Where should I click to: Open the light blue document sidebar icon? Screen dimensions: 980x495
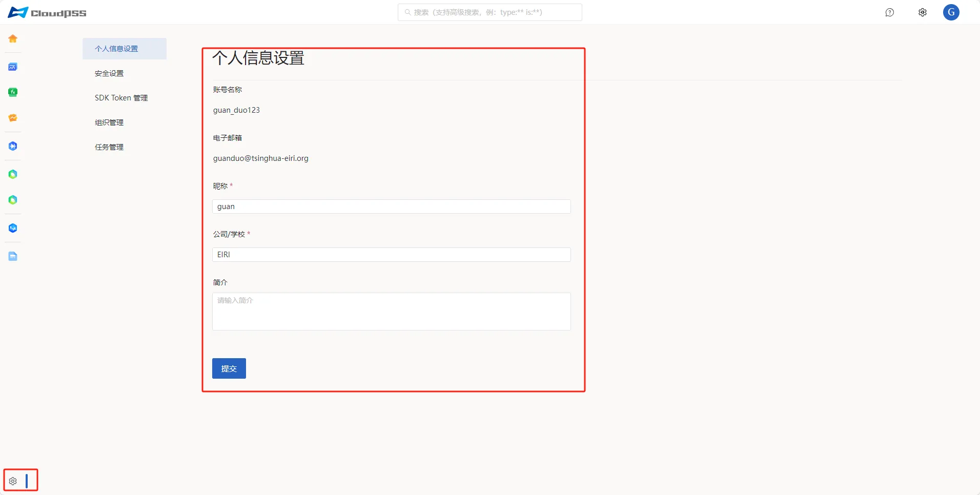click(x=13, y=256)
